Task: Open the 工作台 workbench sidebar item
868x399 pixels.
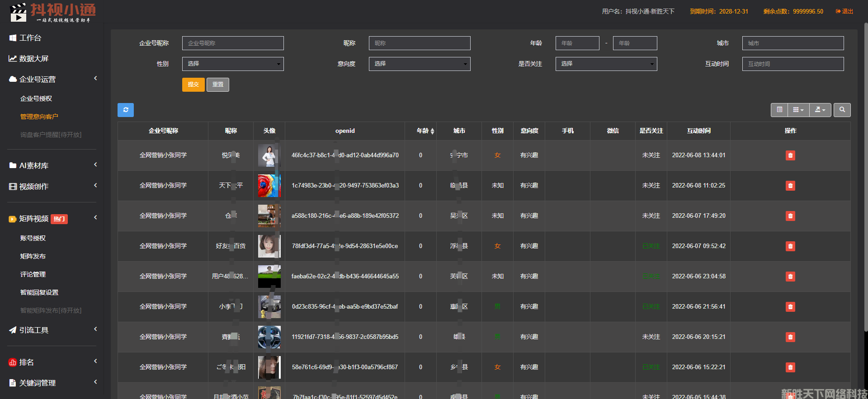Action: click(x=30, y=38)
